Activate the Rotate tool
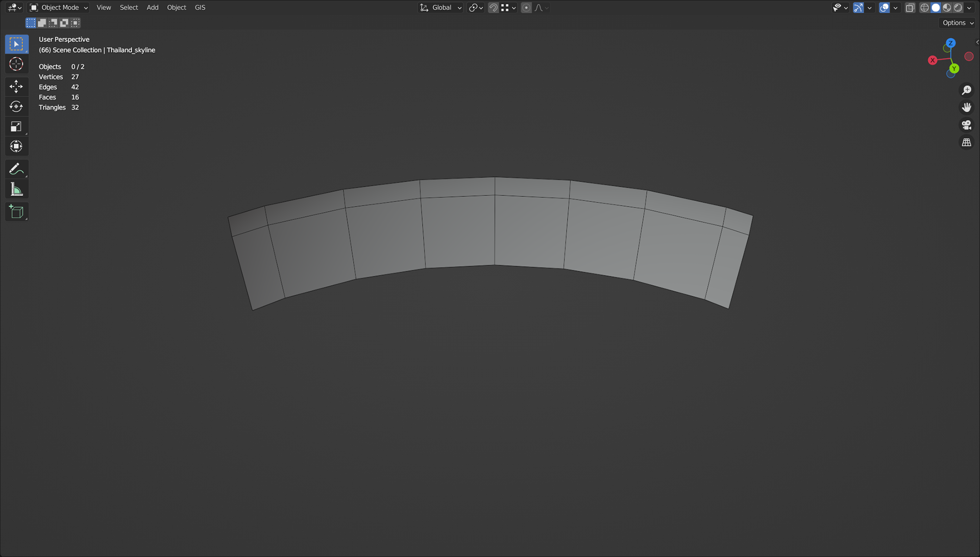The height and width of the screenshot is (557, 980). click(16, 106)
